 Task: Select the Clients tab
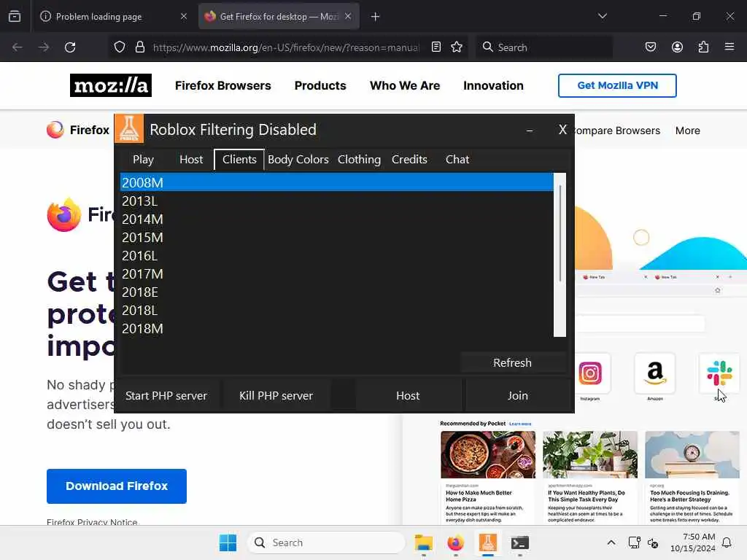click(239, 160)
